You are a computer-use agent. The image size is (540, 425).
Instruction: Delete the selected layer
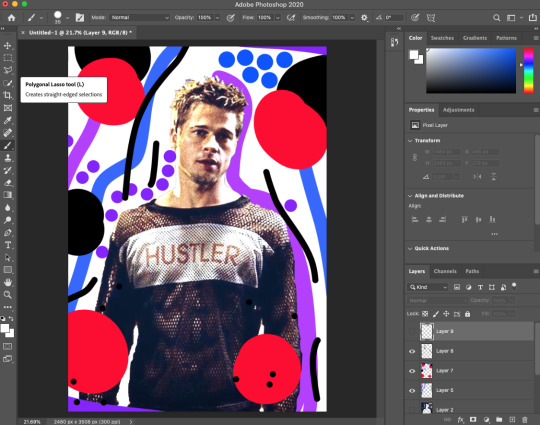[x=525, y=419]
